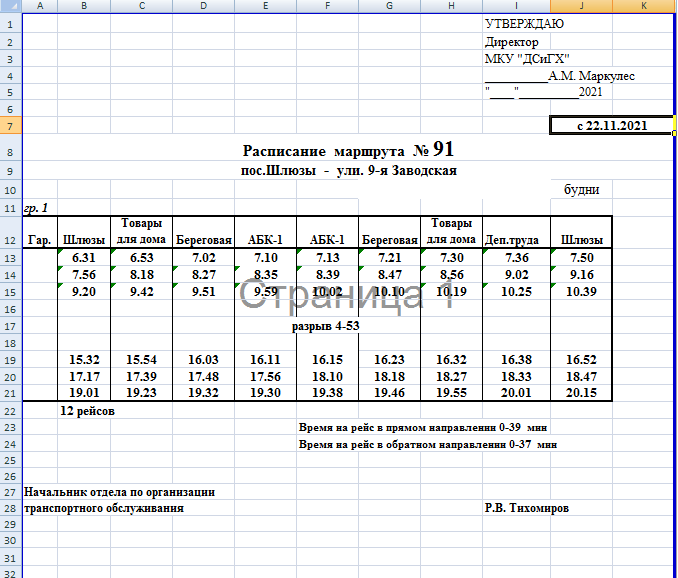The width and height of the screenshot is (678, 578).
Task: Select column K header
Action: coord(643,6)
